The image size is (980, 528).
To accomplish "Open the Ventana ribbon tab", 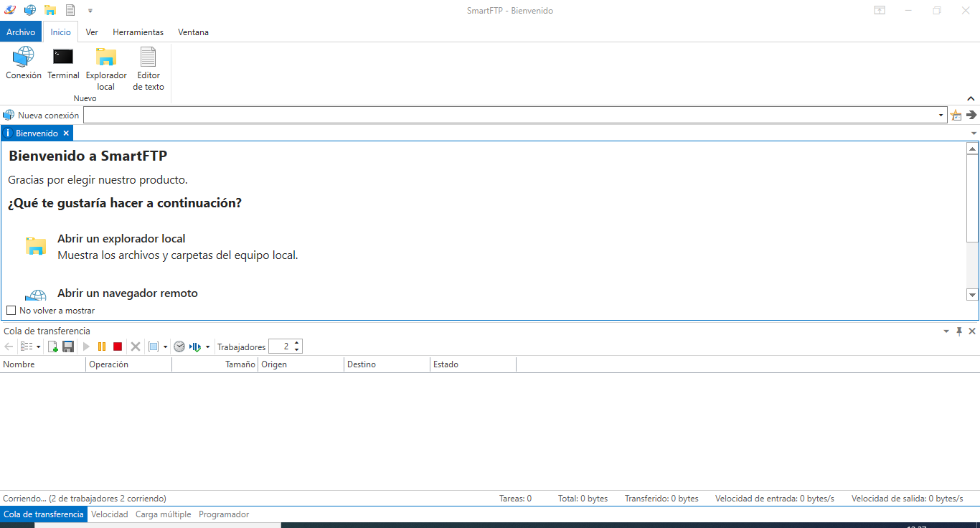I will [194, 32].
